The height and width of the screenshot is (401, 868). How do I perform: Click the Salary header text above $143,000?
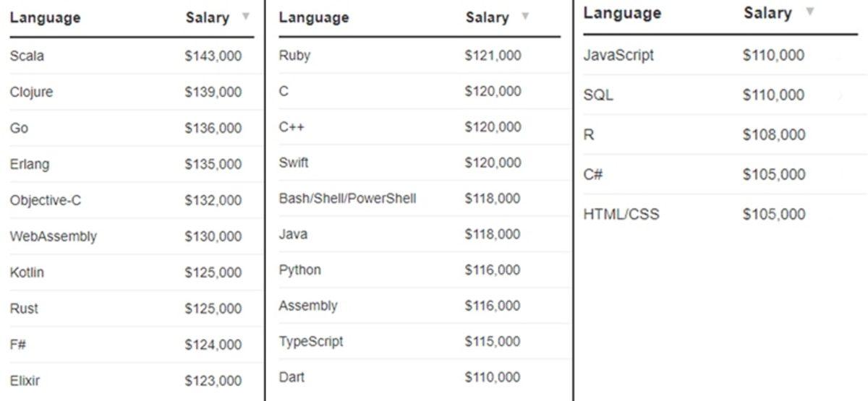coord(207,18)
